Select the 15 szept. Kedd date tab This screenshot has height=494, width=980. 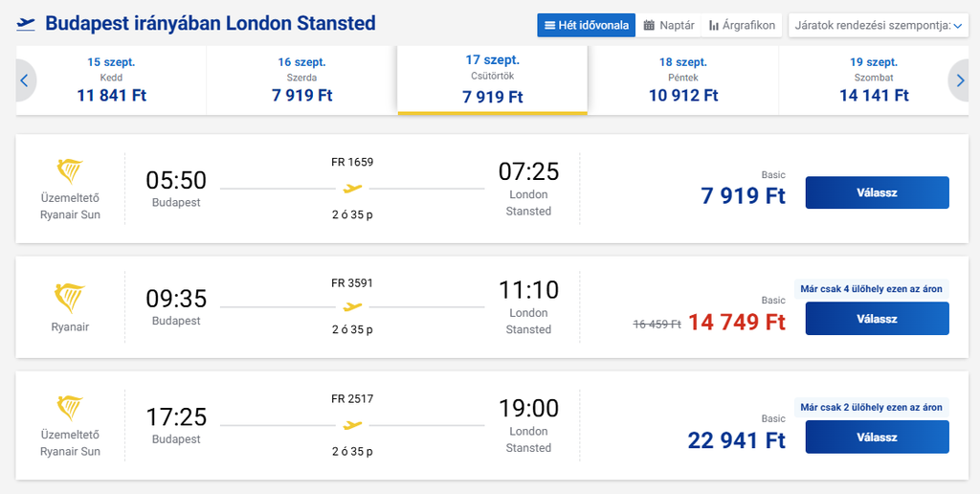click(111, 80)
